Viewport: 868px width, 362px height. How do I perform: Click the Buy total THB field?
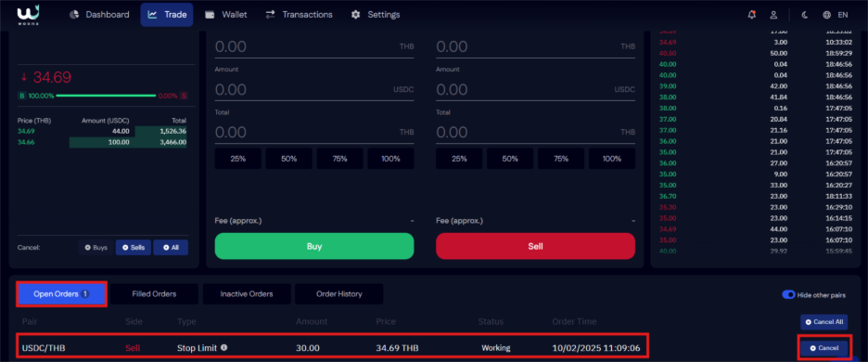point(313,132)
